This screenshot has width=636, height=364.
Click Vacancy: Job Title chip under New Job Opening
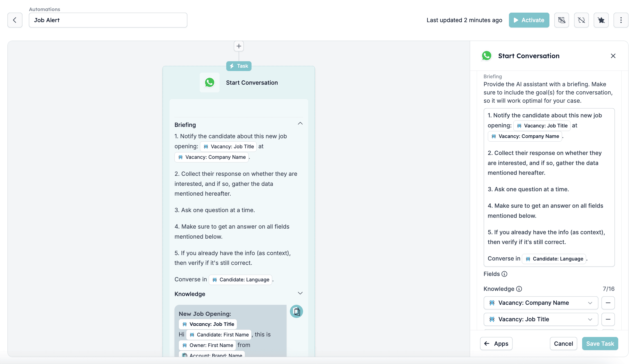[208, 324]
